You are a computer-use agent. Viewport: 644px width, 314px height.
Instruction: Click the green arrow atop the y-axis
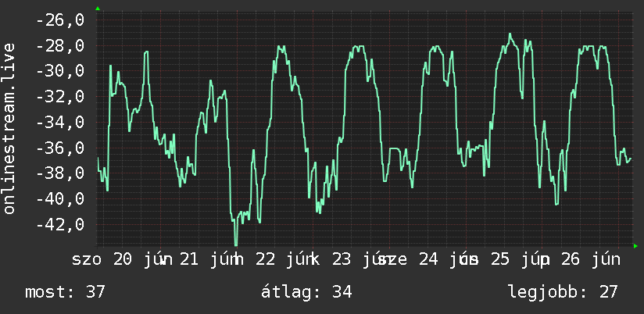98,9
